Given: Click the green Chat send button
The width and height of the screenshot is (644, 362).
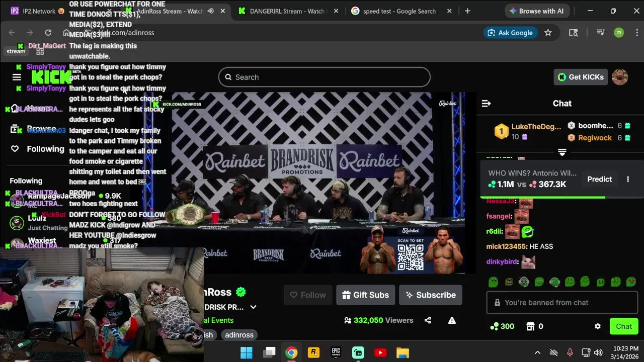Looking at the screenshot, I should [x=624, y=326].
